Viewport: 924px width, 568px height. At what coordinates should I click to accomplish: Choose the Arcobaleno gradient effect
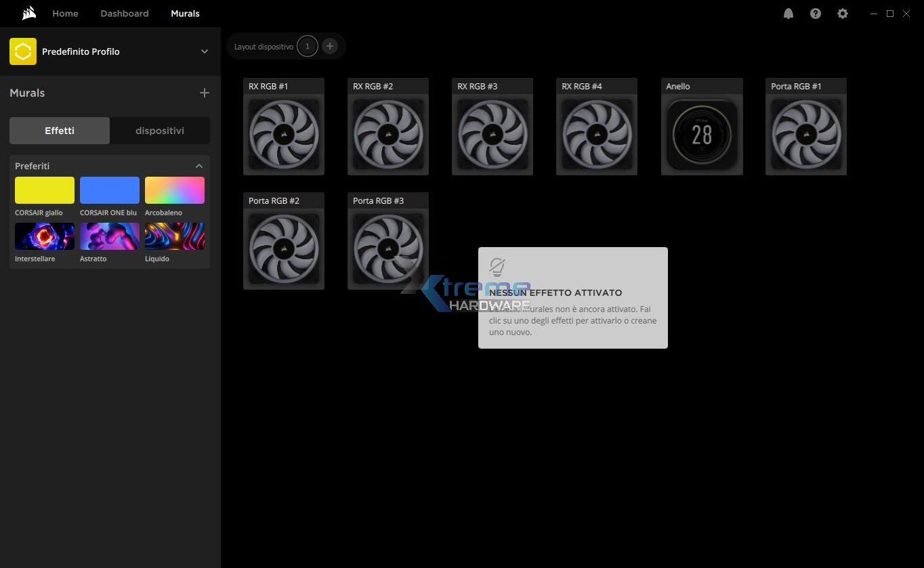pyautogui.click(x=175, y=190)
